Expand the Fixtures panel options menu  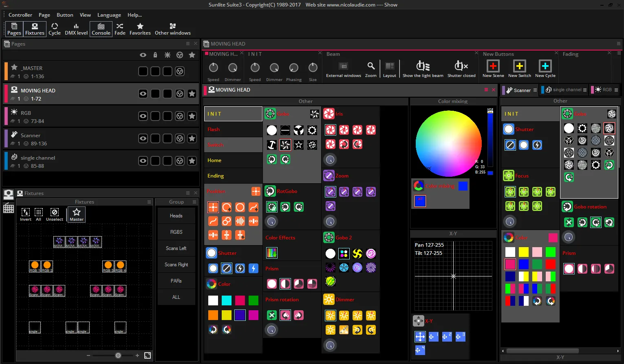(x=188, y=193)
